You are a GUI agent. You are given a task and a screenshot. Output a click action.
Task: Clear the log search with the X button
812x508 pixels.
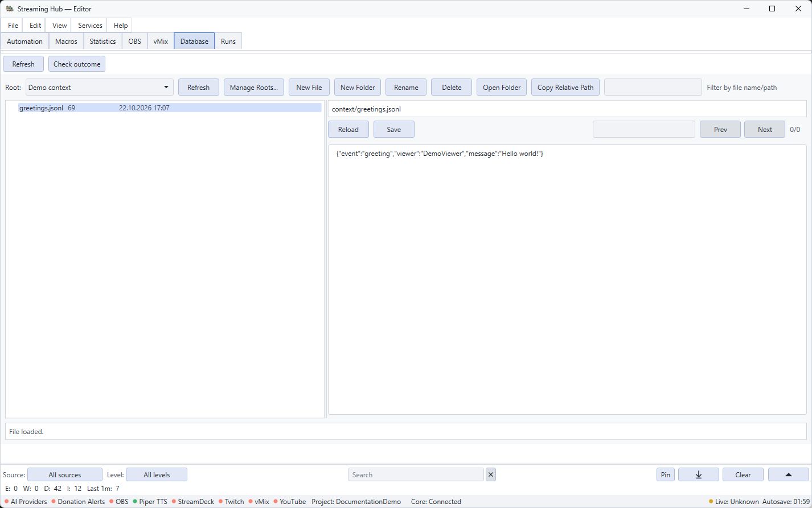(x=491, y=474)
